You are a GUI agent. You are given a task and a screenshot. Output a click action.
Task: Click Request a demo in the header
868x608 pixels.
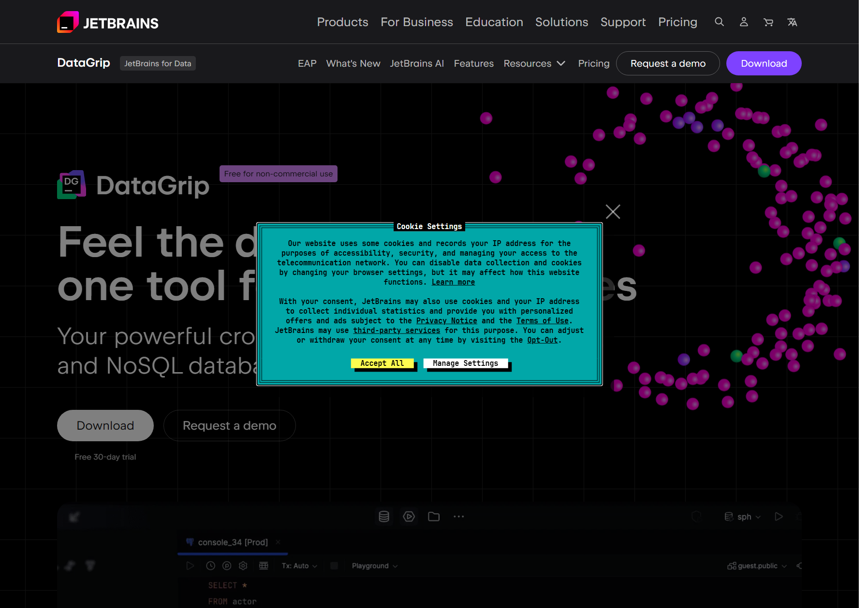pyautogui.click(x=668, y=63)
